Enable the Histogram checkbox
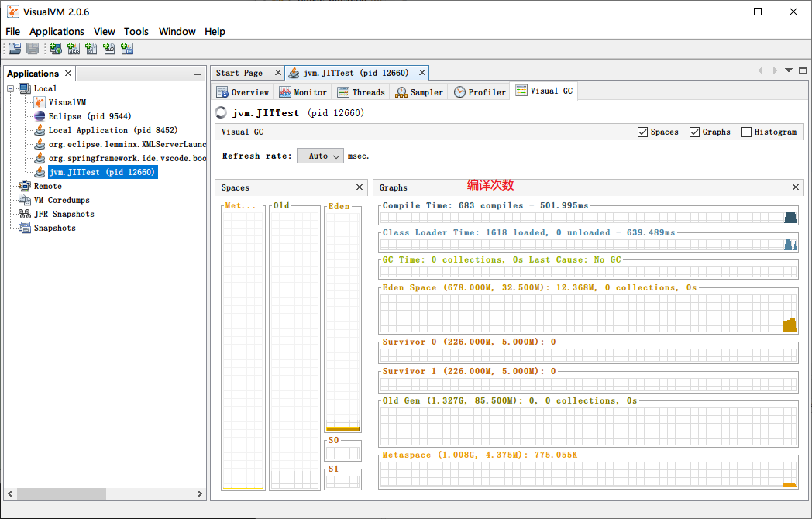The image size is (812, 519). [x=746, y=132]
